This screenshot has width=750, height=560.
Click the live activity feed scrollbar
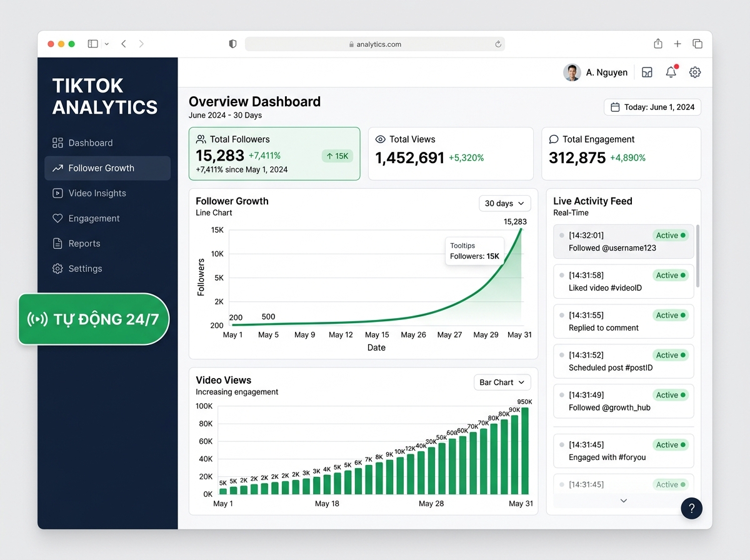pos(697,255)
